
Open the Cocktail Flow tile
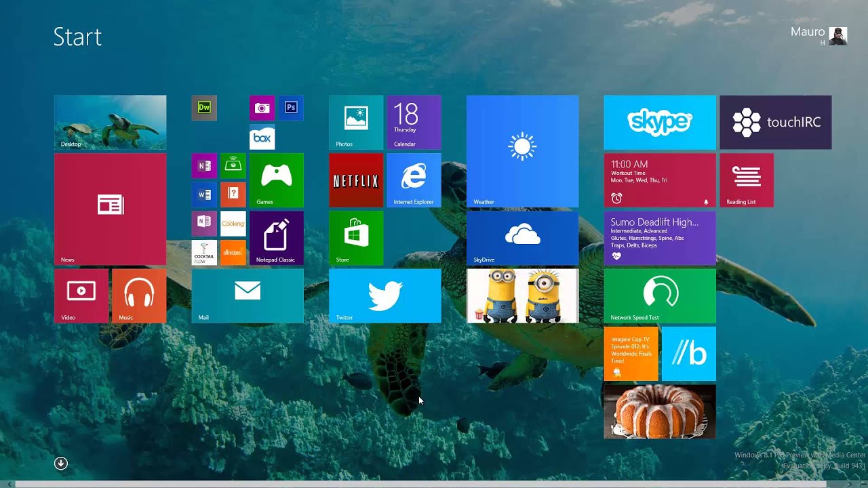click(204, 252)
